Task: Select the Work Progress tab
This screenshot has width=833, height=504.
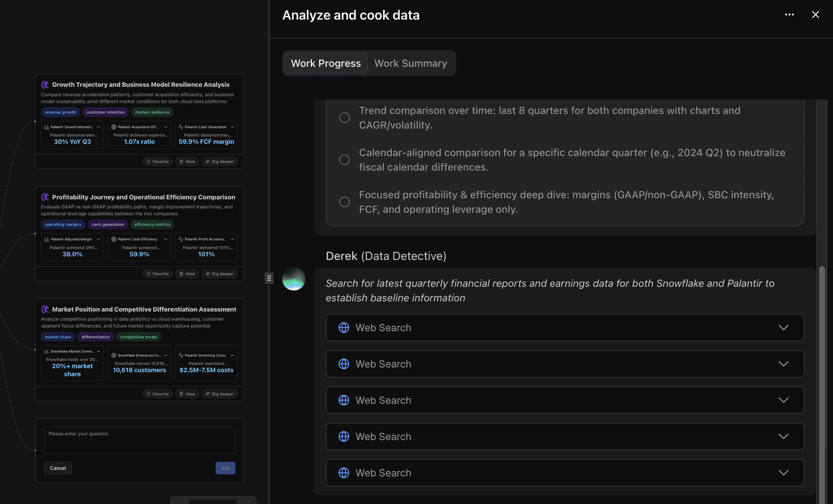Action: tap(326, 63)
